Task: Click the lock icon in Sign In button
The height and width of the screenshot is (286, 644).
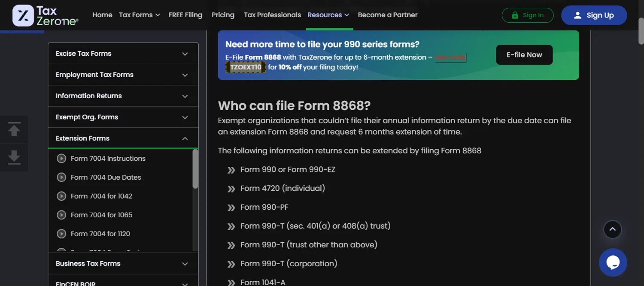Action: point(515,15)
